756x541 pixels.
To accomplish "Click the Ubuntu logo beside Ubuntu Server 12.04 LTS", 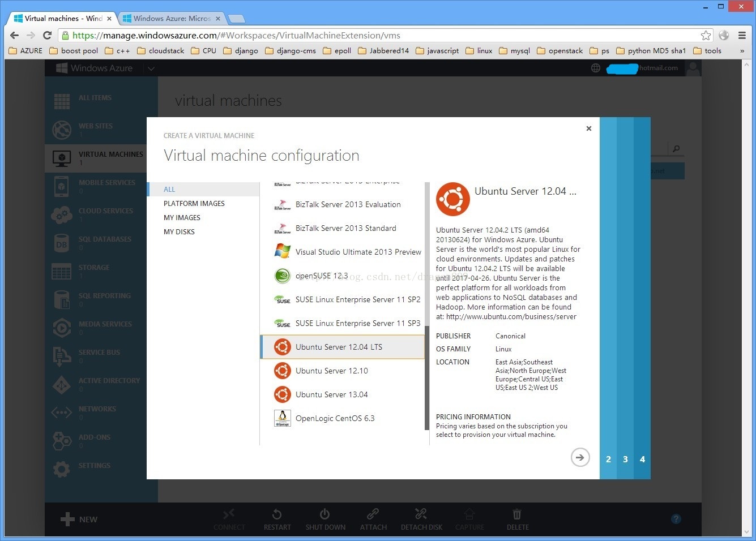I will 282,347.
